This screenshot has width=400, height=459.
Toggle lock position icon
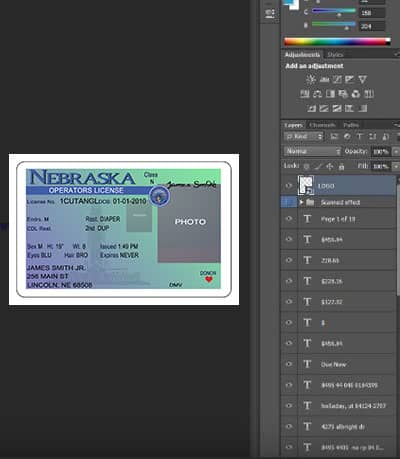pos(330,166)
